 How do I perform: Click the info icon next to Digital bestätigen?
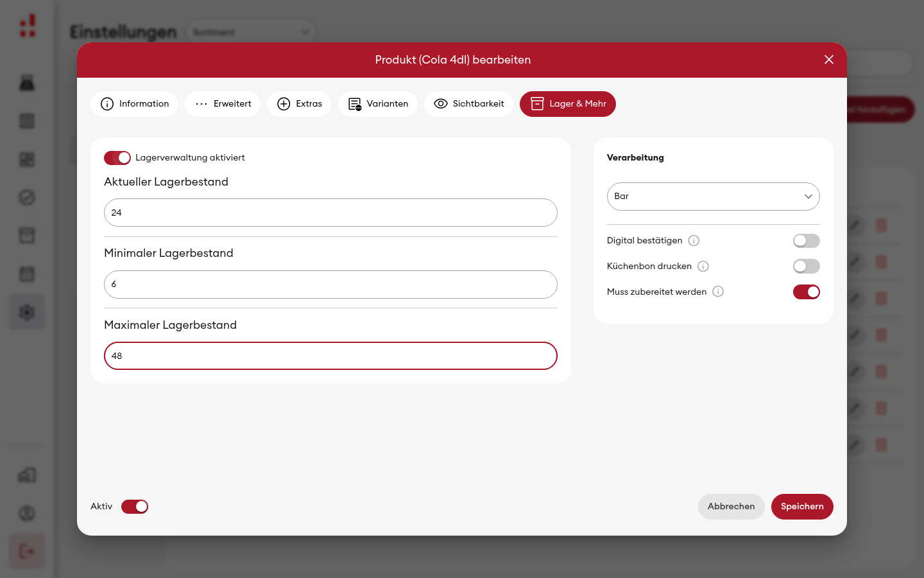click(694, 241)
